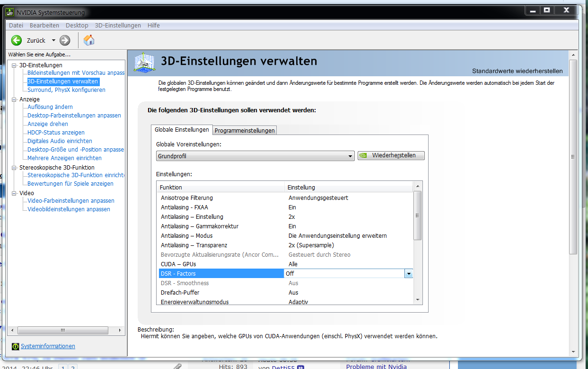Click the NVIDIA logo icon in title bar

(9, 12)
